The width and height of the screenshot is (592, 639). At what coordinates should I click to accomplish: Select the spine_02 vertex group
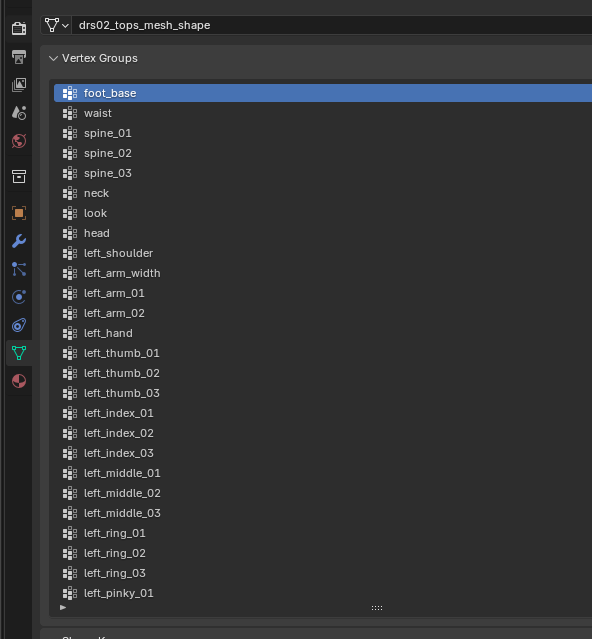[323, 153]
